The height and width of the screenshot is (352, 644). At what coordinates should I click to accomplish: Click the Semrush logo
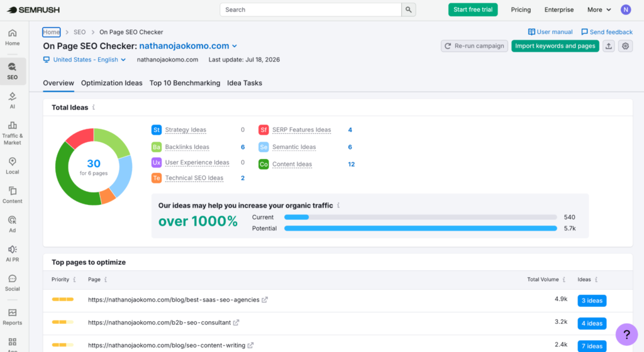pos(33,10)
